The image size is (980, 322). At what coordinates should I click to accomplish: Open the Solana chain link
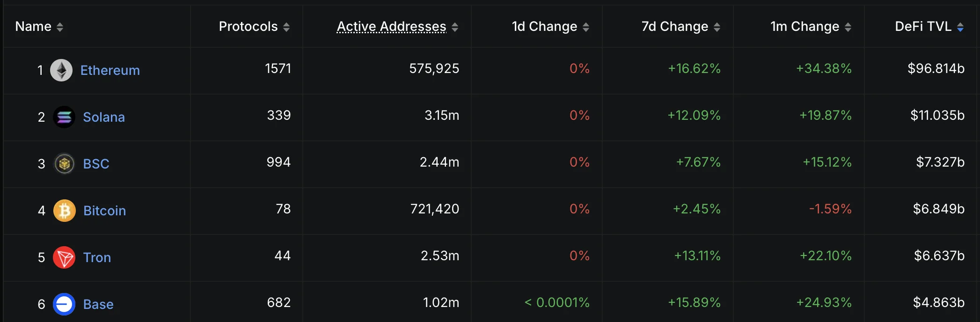coord(104,117)
